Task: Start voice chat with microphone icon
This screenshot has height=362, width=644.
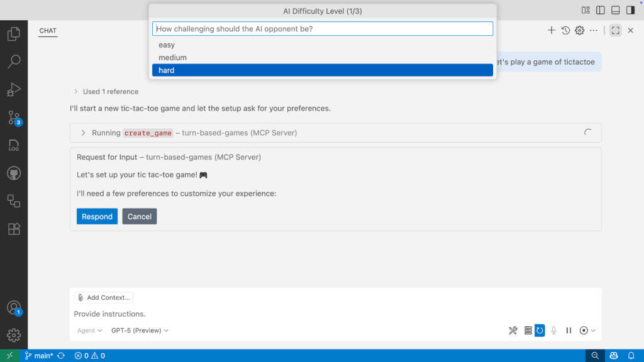Action: 553,331
